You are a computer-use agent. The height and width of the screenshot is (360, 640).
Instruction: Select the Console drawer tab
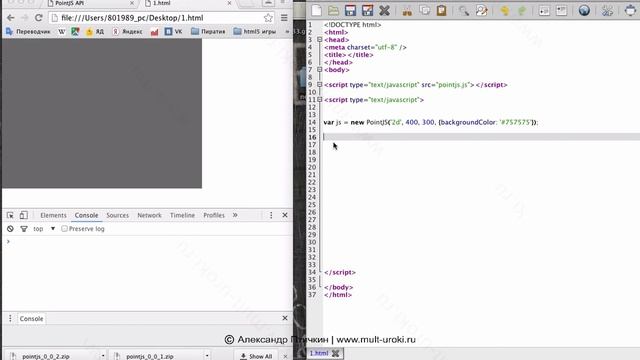point(31,319)
